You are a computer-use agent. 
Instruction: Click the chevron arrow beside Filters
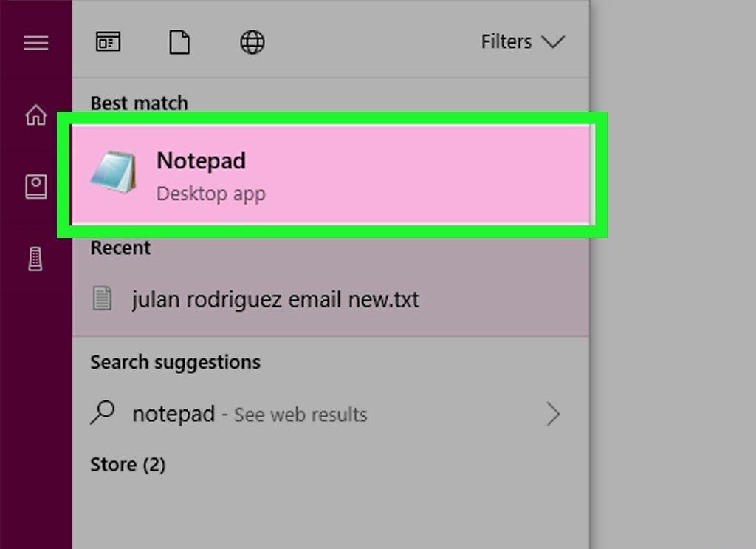coord(552,41)
